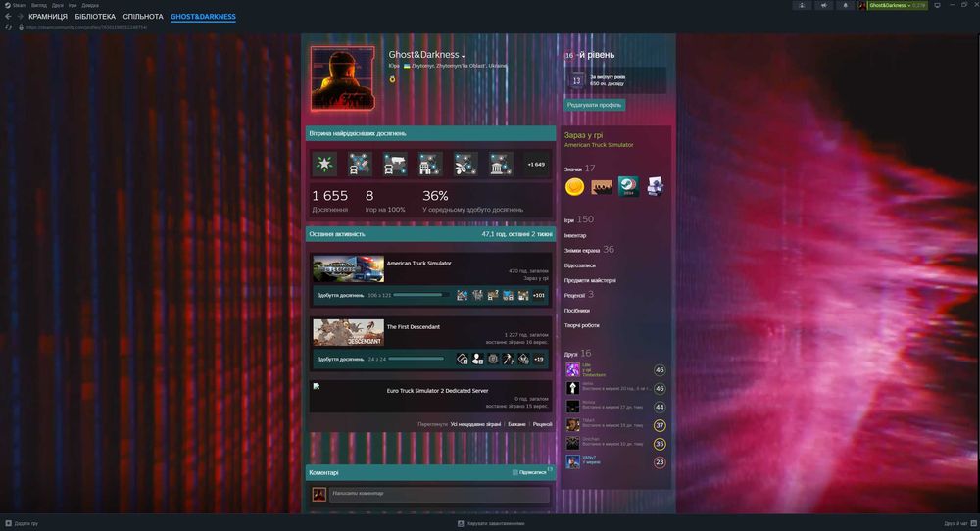Screen dimensions: 980x531
Task: Open the first friend's avatar, level 46 in-game
Action: (x=572, y=369)
